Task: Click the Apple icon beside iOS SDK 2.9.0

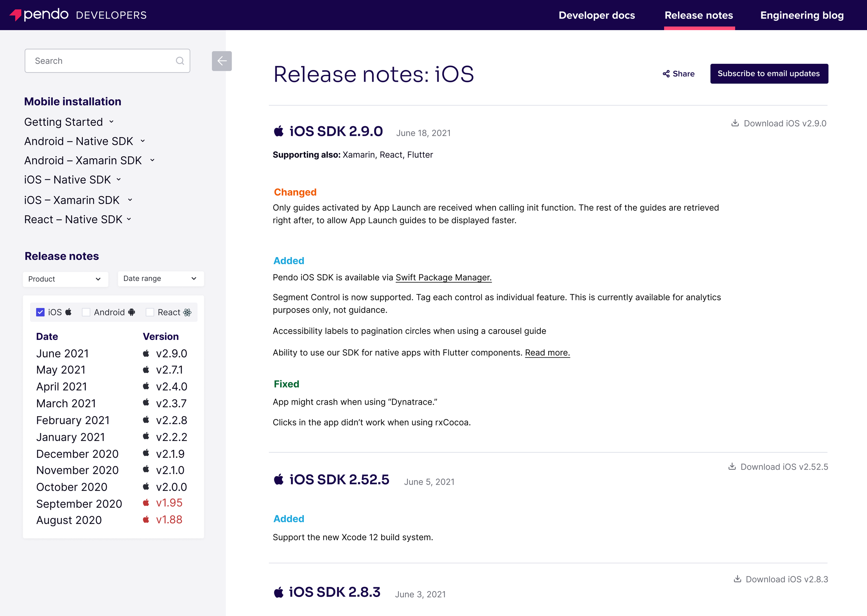Action: pos(278,131)
